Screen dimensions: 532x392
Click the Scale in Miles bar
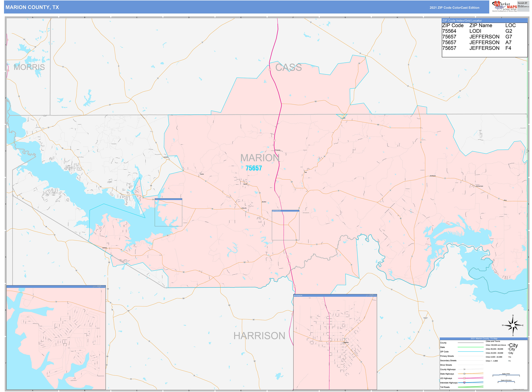click(x=506, y=375)
